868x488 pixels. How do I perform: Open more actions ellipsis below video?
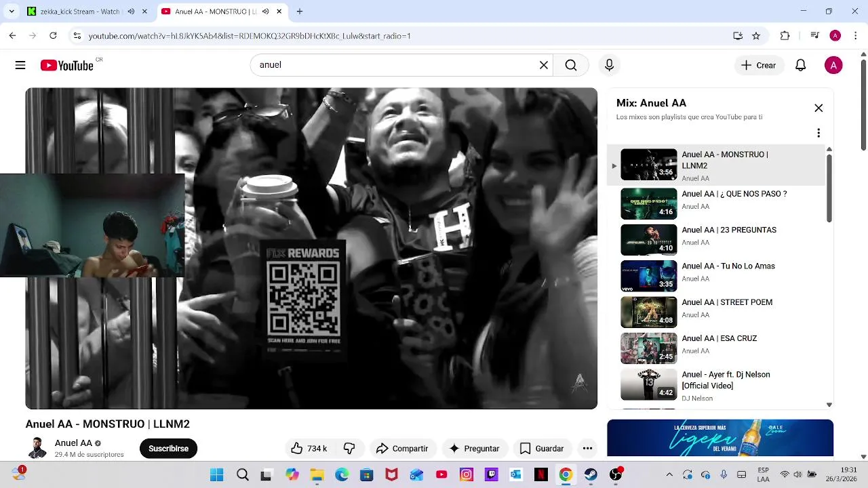[x=587, y=449]
